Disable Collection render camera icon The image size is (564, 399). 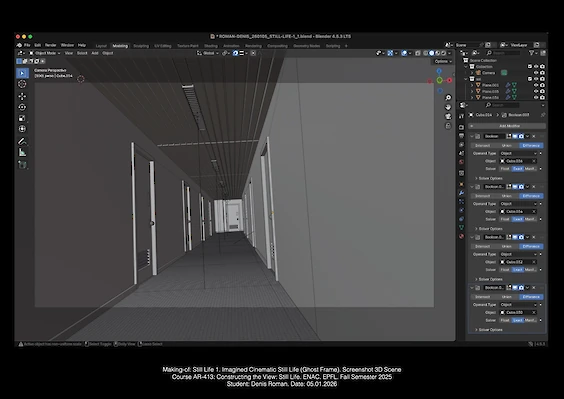pos(542,67)
